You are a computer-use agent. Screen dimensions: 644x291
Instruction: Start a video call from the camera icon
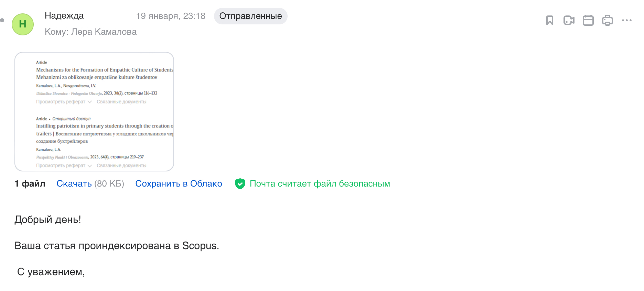pyautogui.click(x=569, y=21)
